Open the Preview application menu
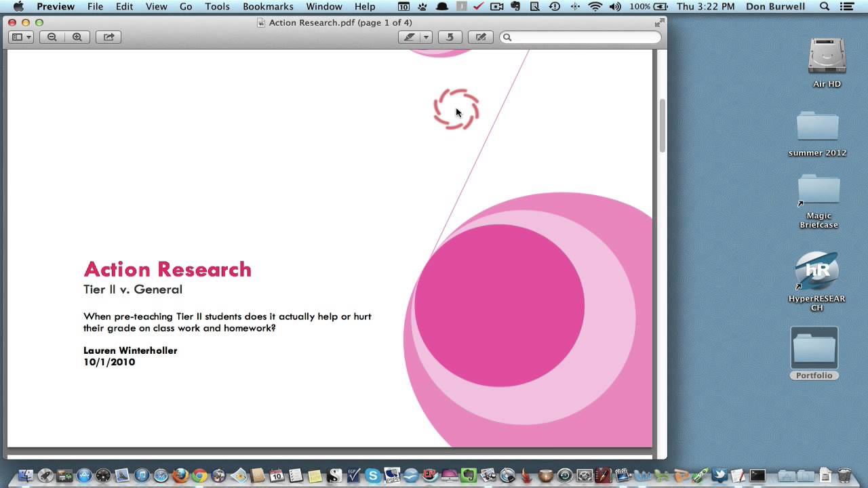This screenshot has width=868, height=488. pos(56,7)
